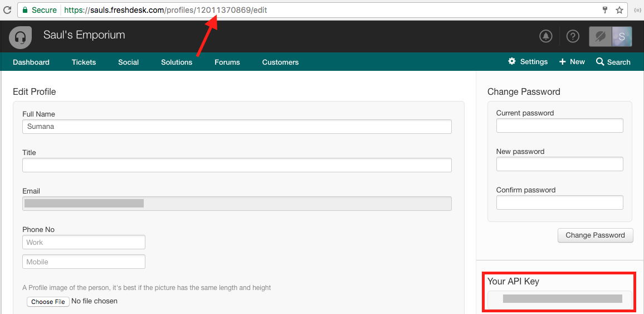Open the Dashboard tab
The height and width of the screenshot is (314, 644).
[31, 62]
